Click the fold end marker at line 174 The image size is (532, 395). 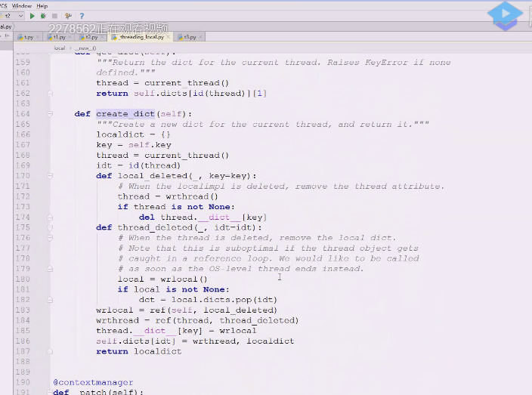50,217
